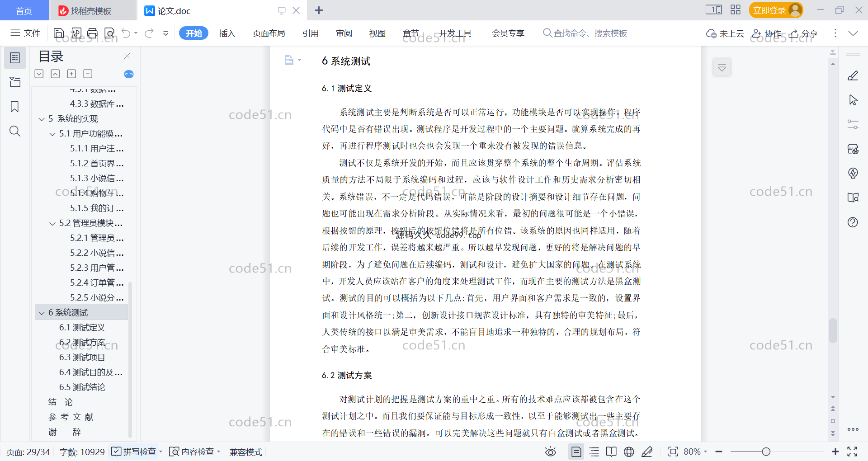
Task: Switch to page layout view icon
Action: click(x=576, y=452)
